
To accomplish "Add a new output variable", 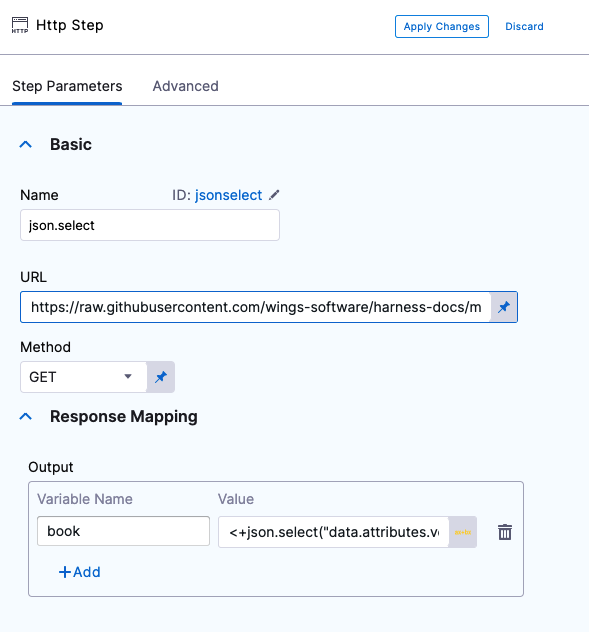I will tap(80, 572).
